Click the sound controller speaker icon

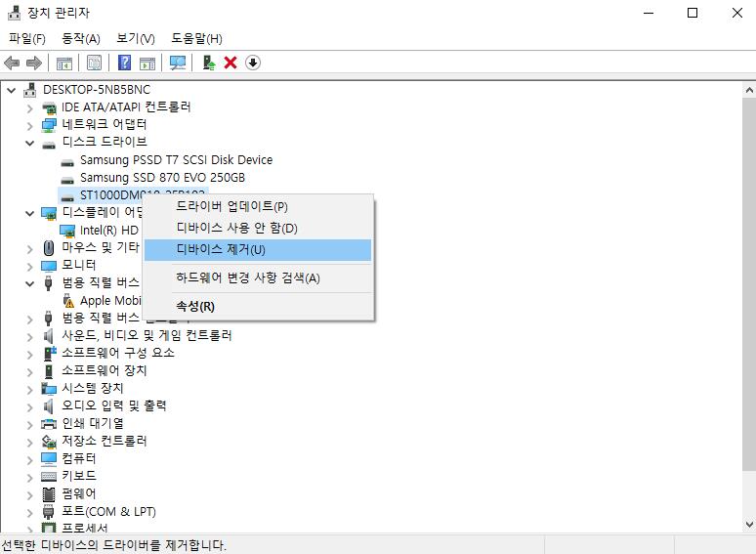tap(48, 335)
